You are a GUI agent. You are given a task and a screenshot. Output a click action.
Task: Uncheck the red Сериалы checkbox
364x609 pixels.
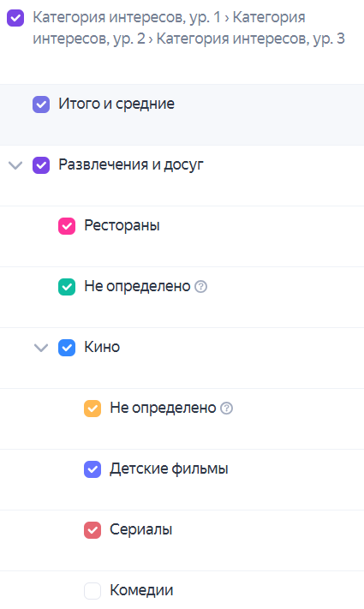click(x=92, y=530)
